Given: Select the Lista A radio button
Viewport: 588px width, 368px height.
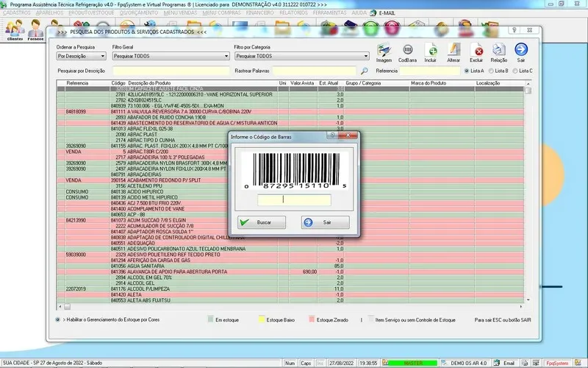Looking at the screenshot, I should [x=467, y=71].
